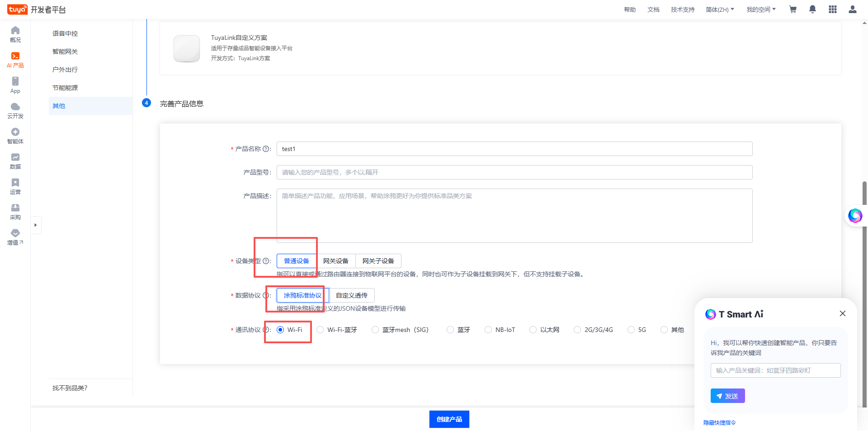Expand the collapsed sidebar arrow
868x431 pixels.
(36, 225)
